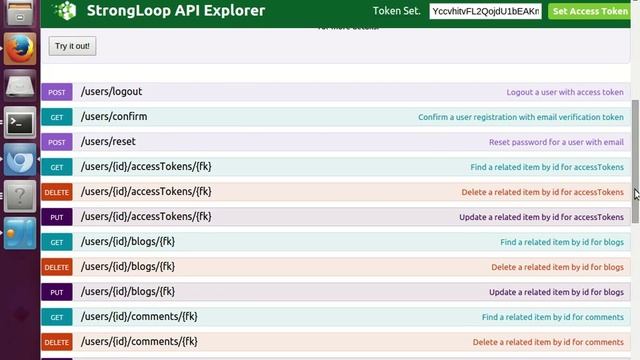The height and width of the screenshot is (360, 640).
Task: Click POST badge for /users/reset
Action: (57, 142)
